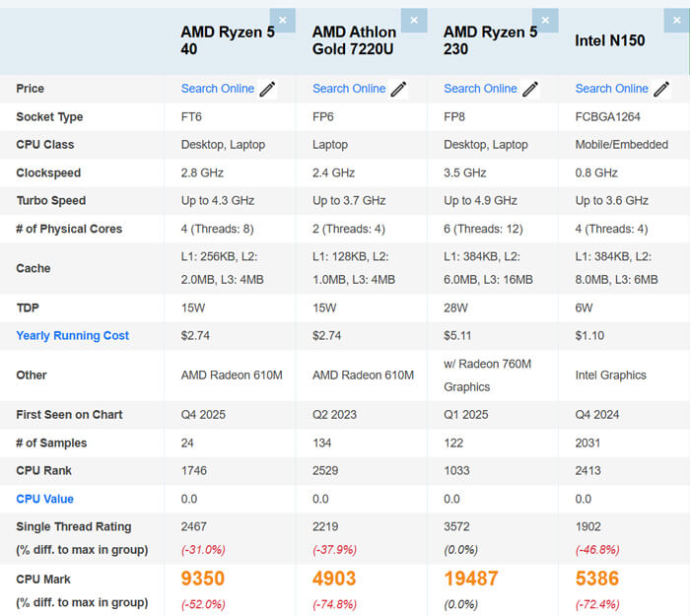Image resolution: width=690 pixels, height=616 pixels.
Task: Select the Intel N150 column heading
Action: point(610,41)
